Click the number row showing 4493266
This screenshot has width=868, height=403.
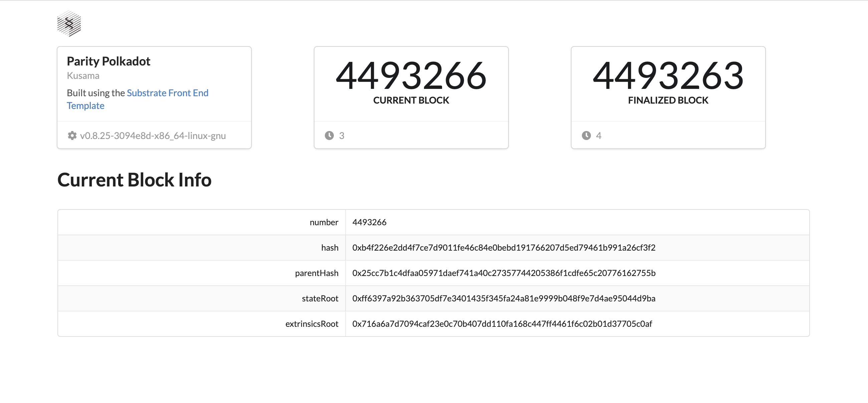[369, 222]
